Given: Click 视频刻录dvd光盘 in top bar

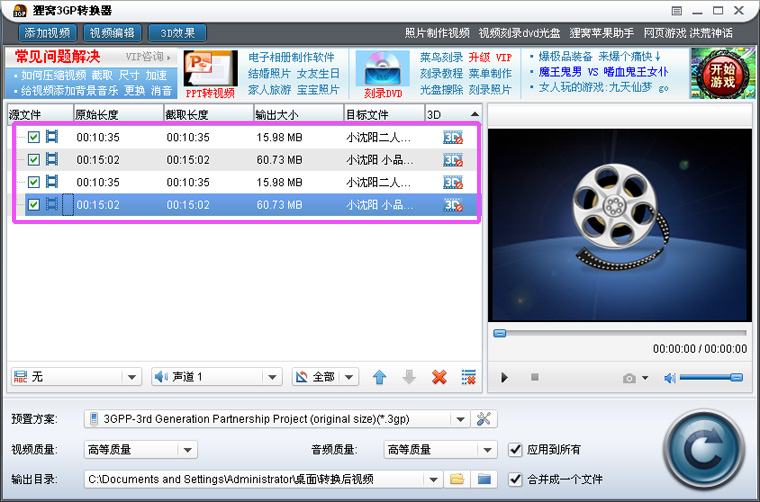Looking at the screenshot, I should pyautogui.click(x=519, y=33).
